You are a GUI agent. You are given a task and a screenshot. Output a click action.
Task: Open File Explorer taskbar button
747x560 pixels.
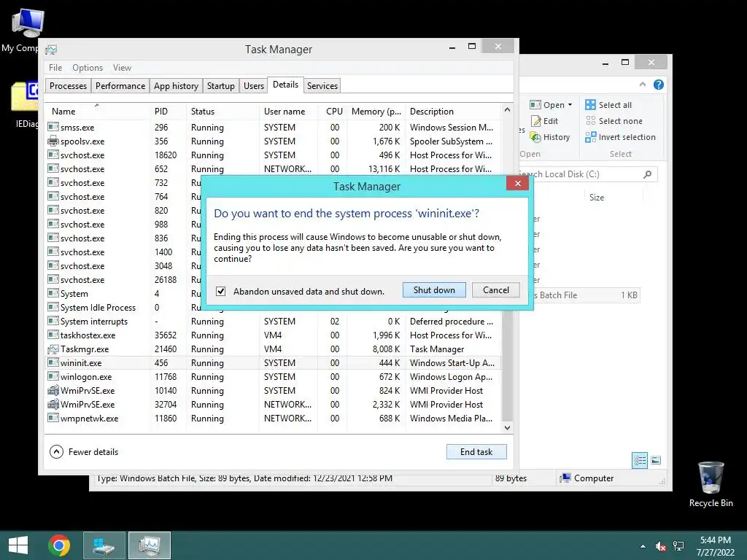[x=104, y=545]
